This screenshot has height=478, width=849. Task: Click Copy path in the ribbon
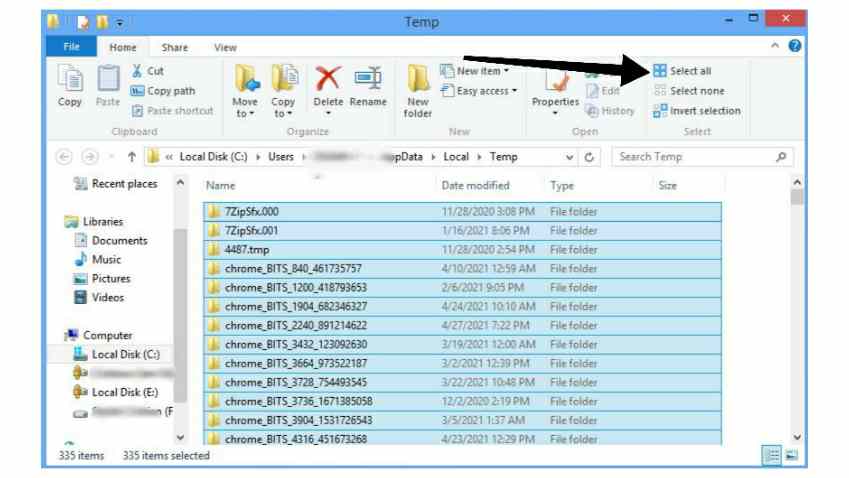pyautogui.click(x=163, y=91)
